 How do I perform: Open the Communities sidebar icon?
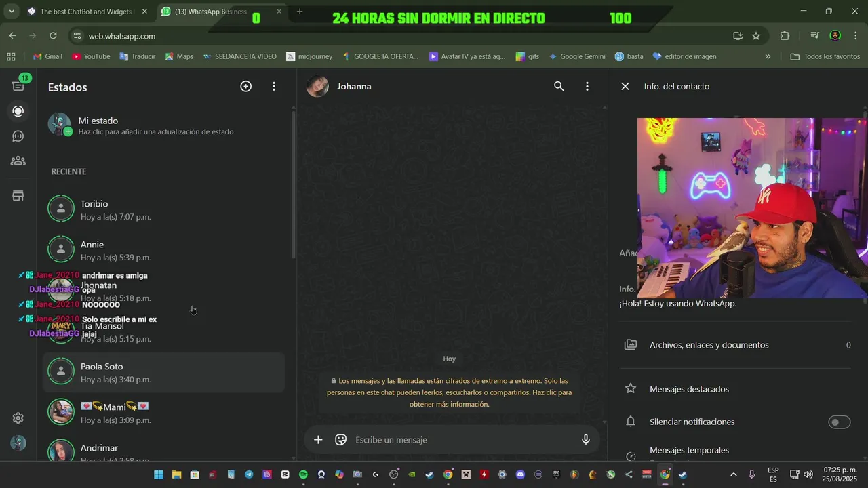point(18,161)
